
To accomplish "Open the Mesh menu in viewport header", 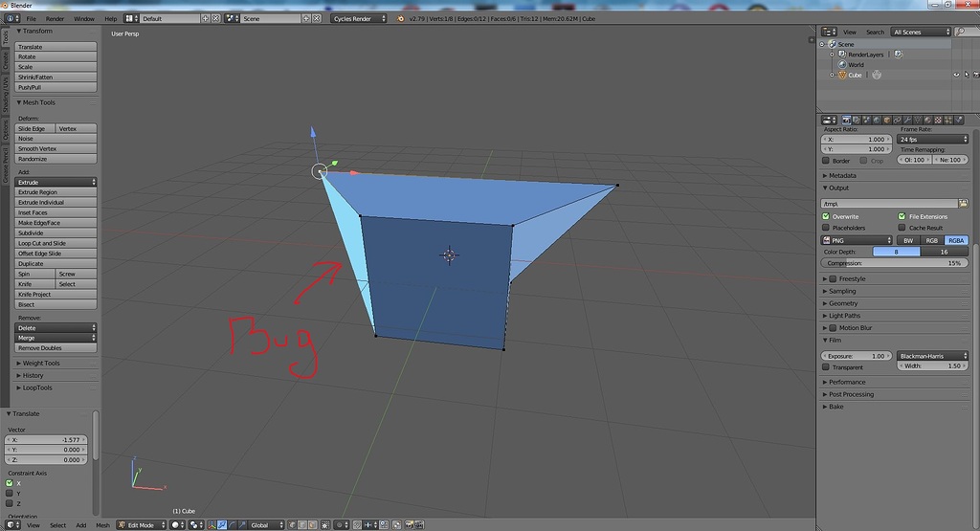I will pos(103,525).
